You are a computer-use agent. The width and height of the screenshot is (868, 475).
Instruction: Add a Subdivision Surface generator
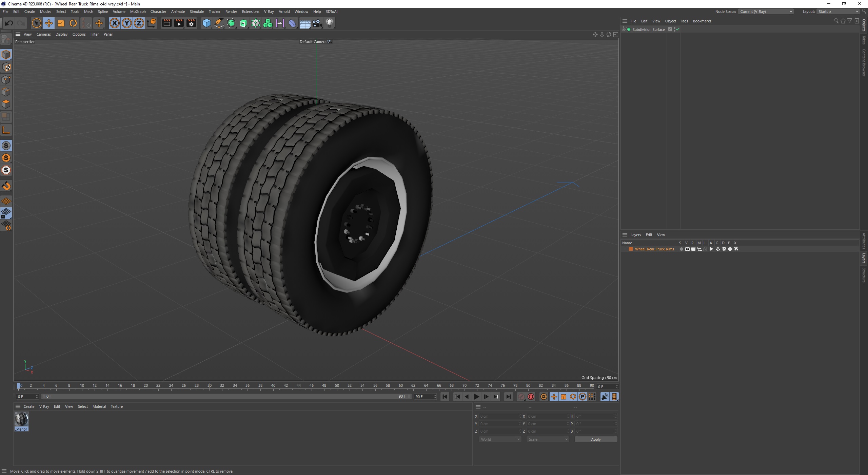[231, 23]
